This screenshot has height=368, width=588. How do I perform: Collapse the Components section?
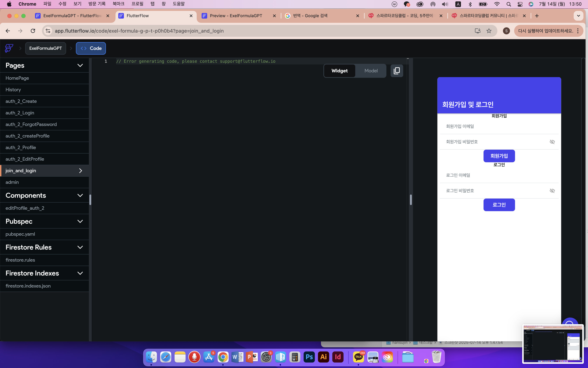tap(80, 195)
